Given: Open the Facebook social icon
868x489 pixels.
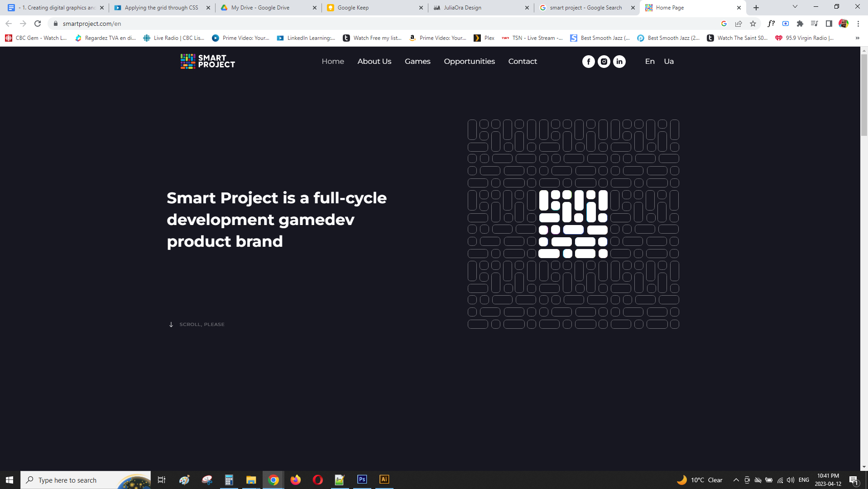Looking at the screenshot, I should (x=588, y=62).
